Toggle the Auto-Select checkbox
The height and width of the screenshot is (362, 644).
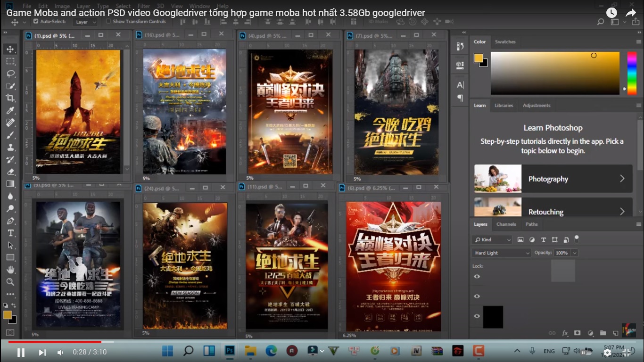(x=36, y=22)
